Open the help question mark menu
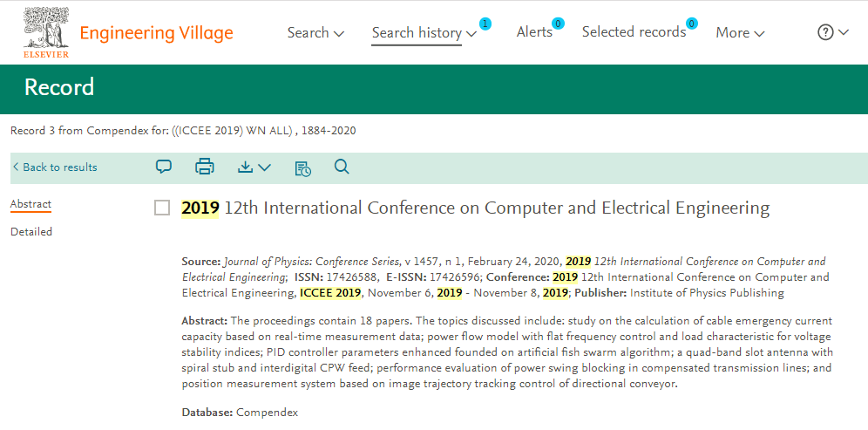The height and width of the screenshot is (430, 868). click(832, 32)
